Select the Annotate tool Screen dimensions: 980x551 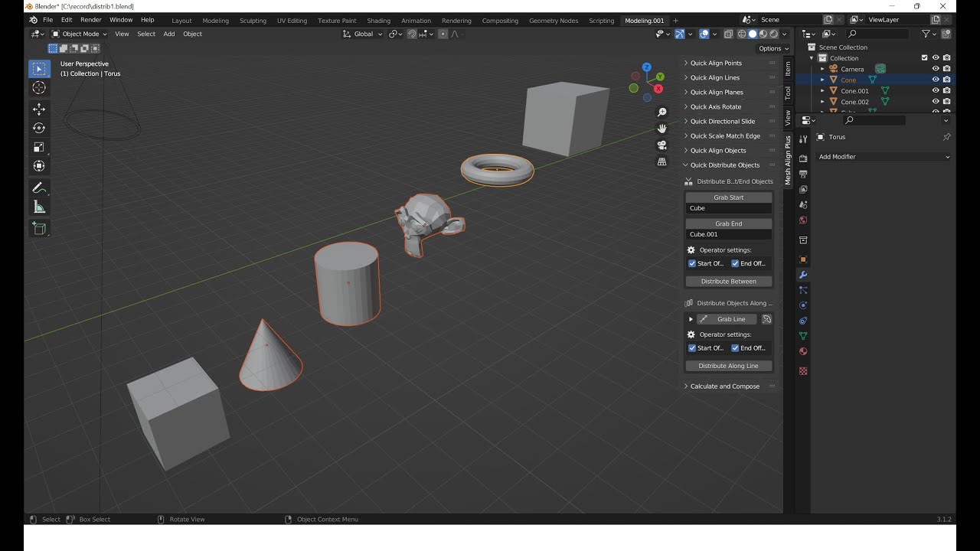coord(39,187)
